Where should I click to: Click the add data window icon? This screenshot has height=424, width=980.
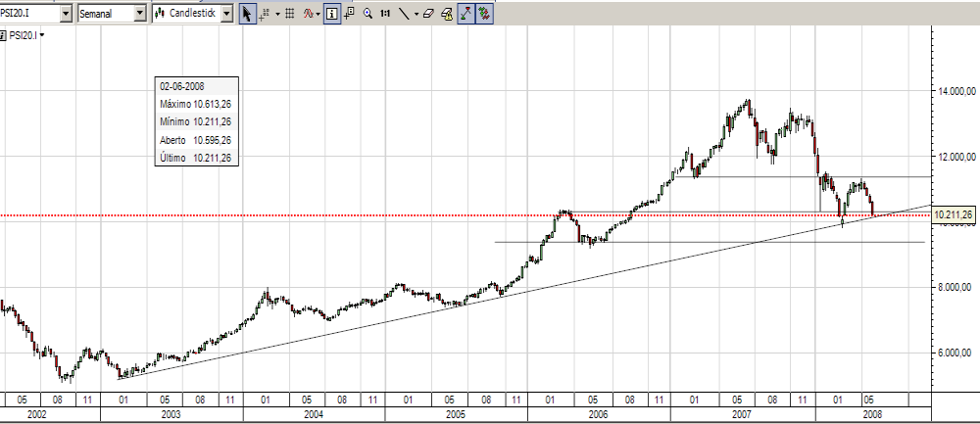pos(349,13)
